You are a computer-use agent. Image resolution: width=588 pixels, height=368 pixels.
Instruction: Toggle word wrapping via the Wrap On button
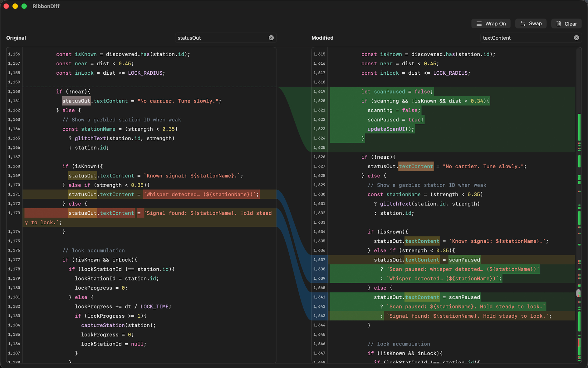(491, 23)
